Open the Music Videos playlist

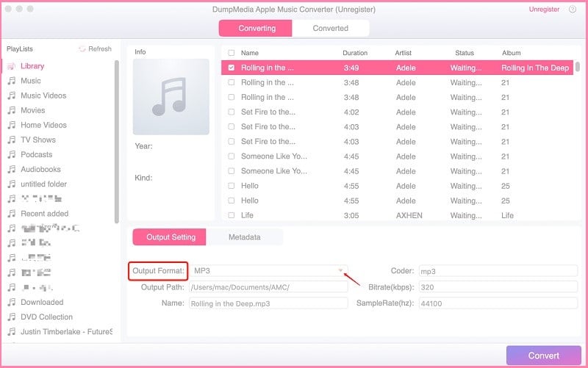(43, 95)
